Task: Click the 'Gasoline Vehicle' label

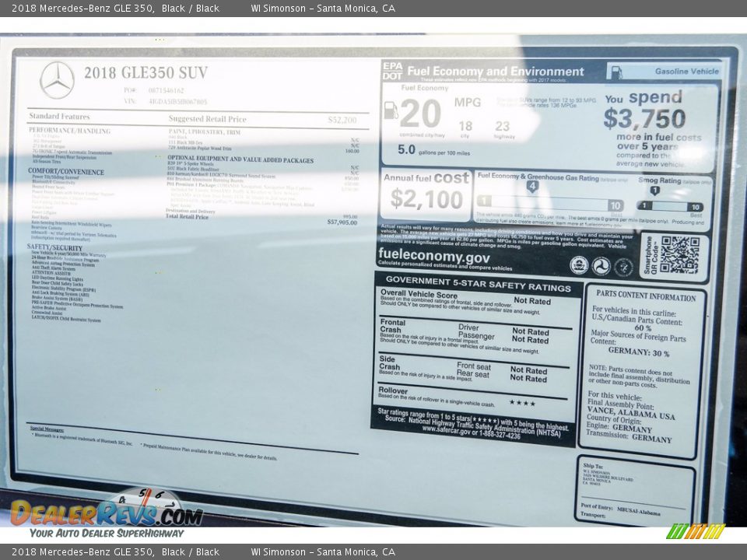Action: click(686, 72)
